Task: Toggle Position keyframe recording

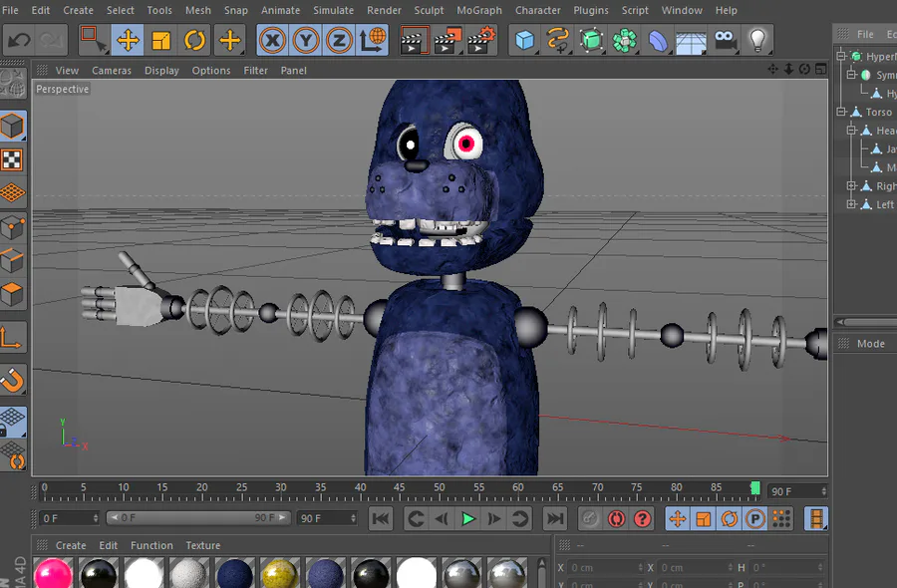Action: [678, 519]
